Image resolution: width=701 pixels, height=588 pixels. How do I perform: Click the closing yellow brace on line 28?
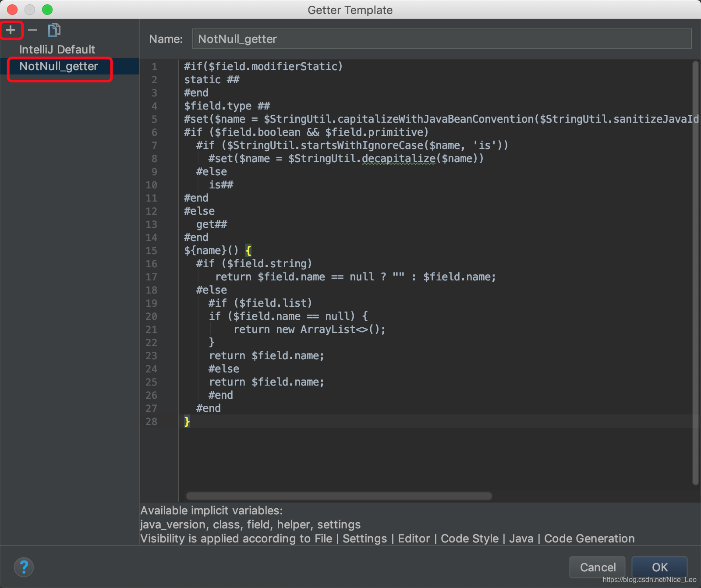[x=187, y=422]
